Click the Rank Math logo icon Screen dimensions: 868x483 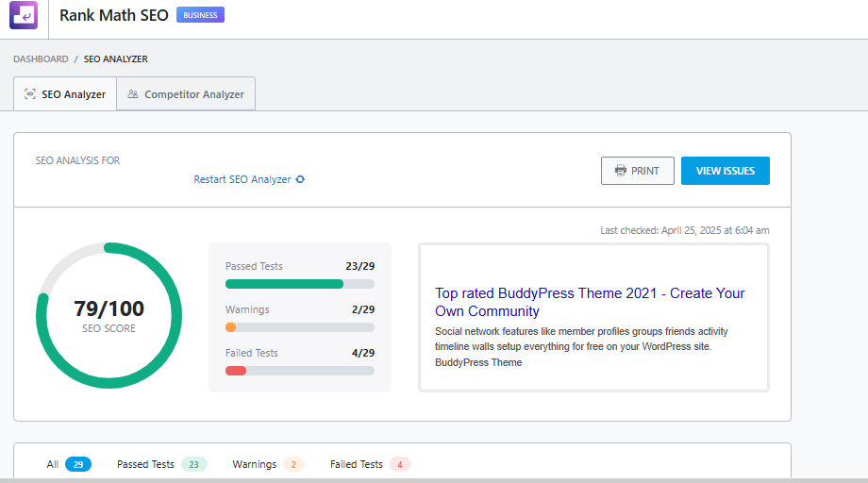click(24, 15)
